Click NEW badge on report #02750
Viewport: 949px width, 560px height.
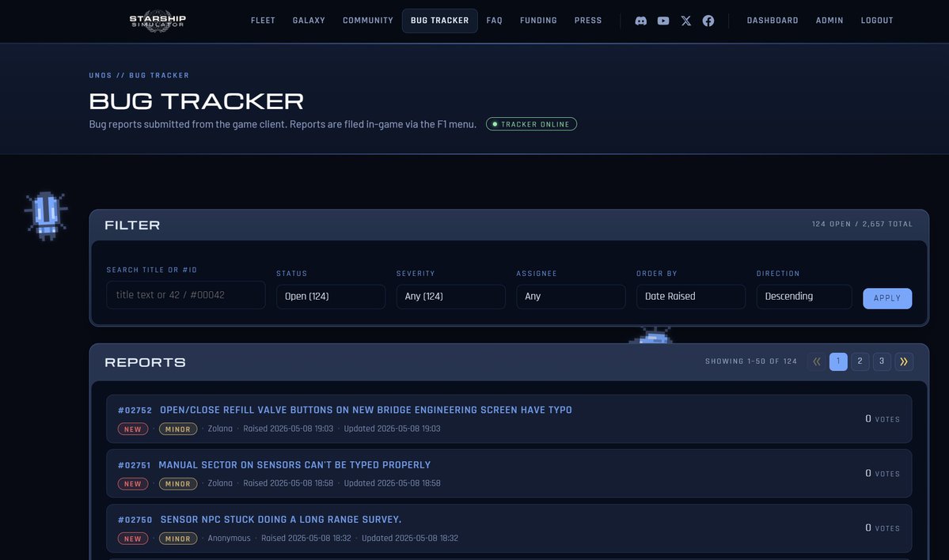[132, 539]
